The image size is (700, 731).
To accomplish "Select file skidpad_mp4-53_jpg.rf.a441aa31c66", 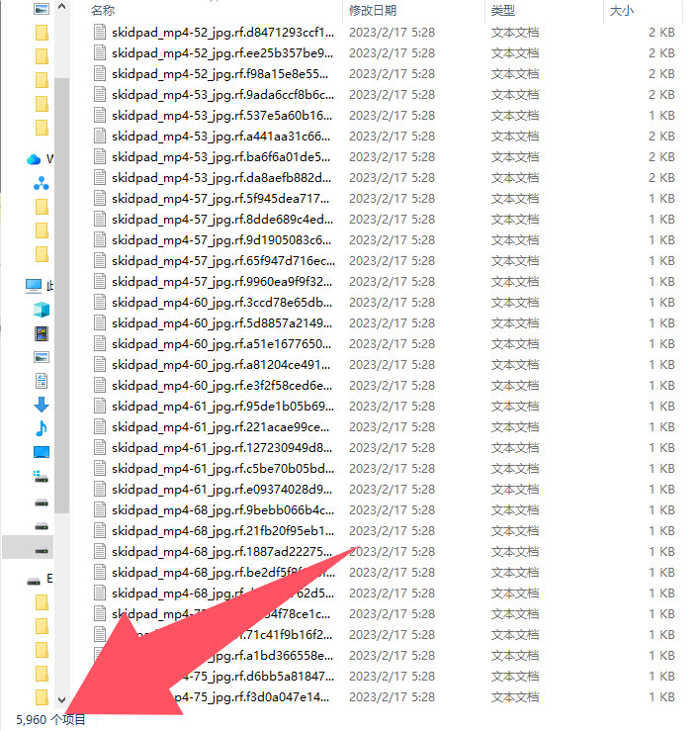I will point(220,137).
